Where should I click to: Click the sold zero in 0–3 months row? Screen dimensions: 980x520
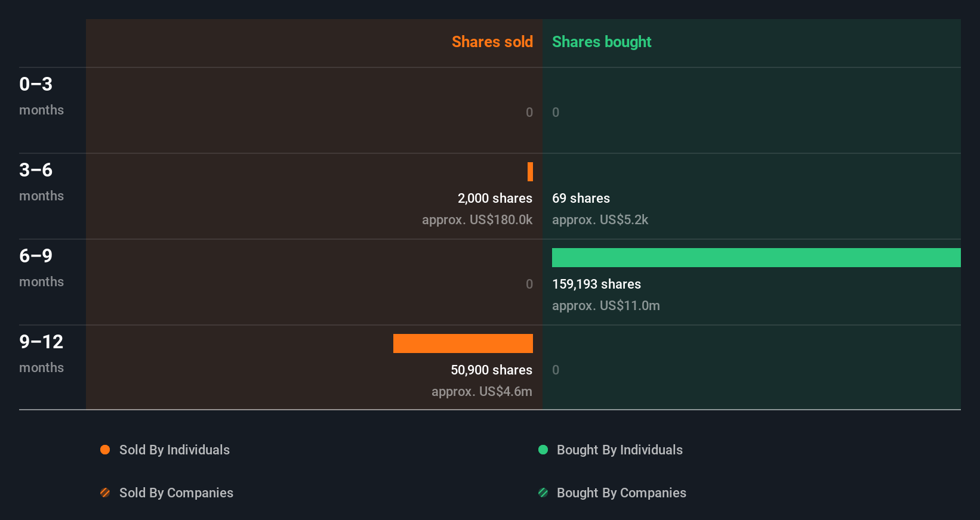pos(529,112)
